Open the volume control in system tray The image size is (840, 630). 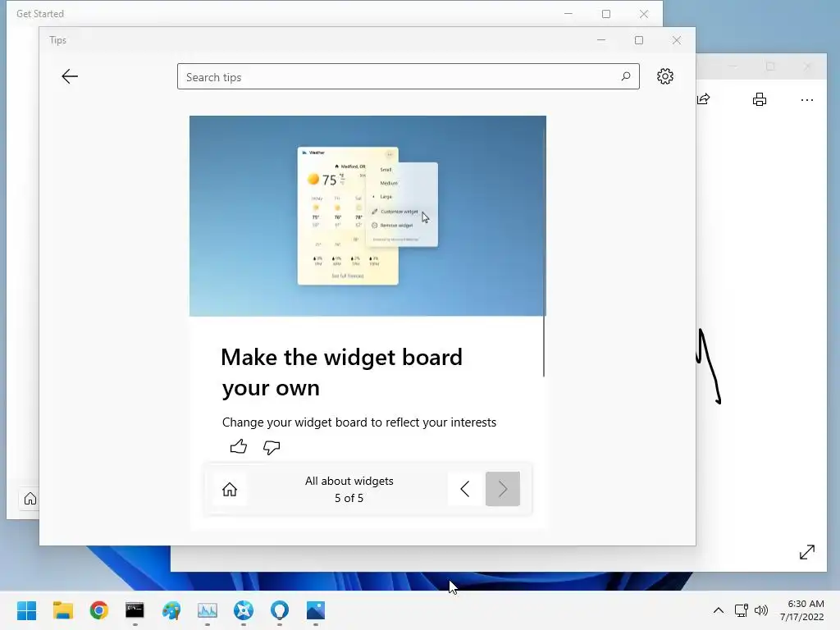pos(760,610)
